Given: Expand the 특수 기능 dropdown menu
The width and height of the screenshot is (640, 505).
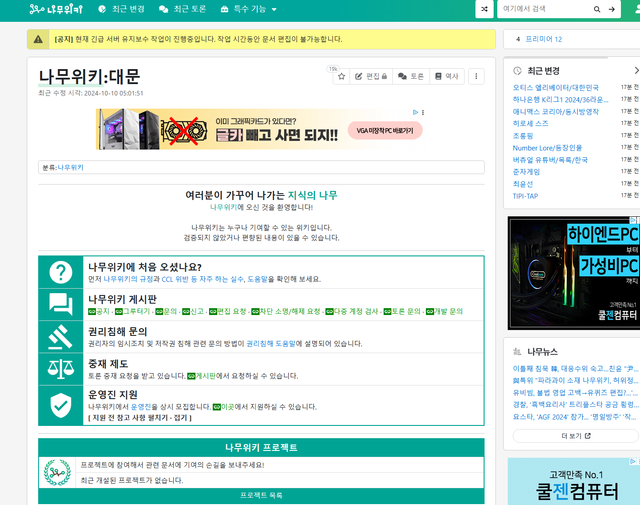Looking at the screenshot, I should click(x=249, y=9).
